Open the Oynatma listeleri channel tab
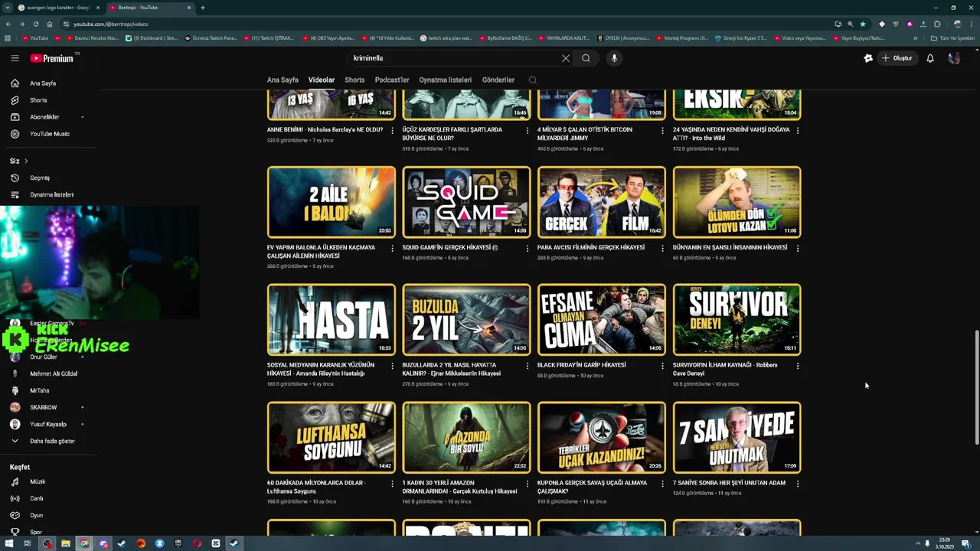 [446, 80]
